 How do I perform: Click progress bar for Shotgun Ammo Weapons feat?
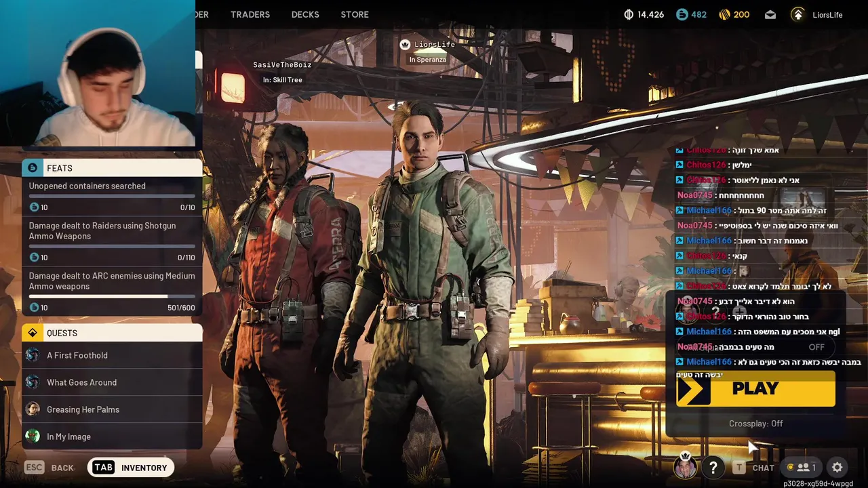click(112, 247)
